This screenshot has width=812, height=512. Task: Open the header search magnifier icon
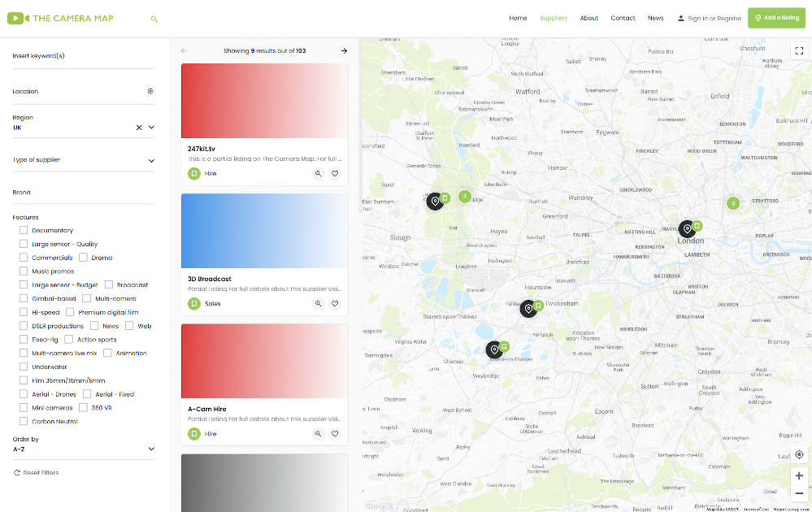coord(154,20)
